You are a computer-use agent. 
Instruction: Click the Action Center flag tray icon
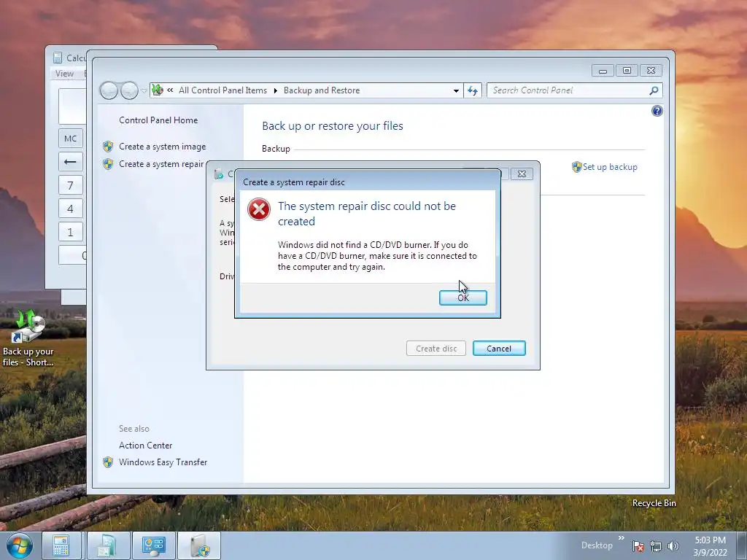(638, 546)
